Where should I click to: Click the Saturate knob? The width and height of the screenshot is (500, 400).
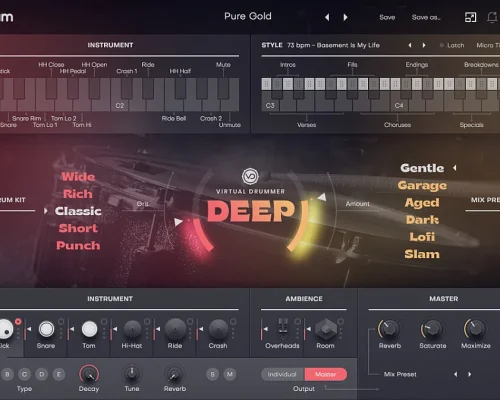[x=432, y=329]
